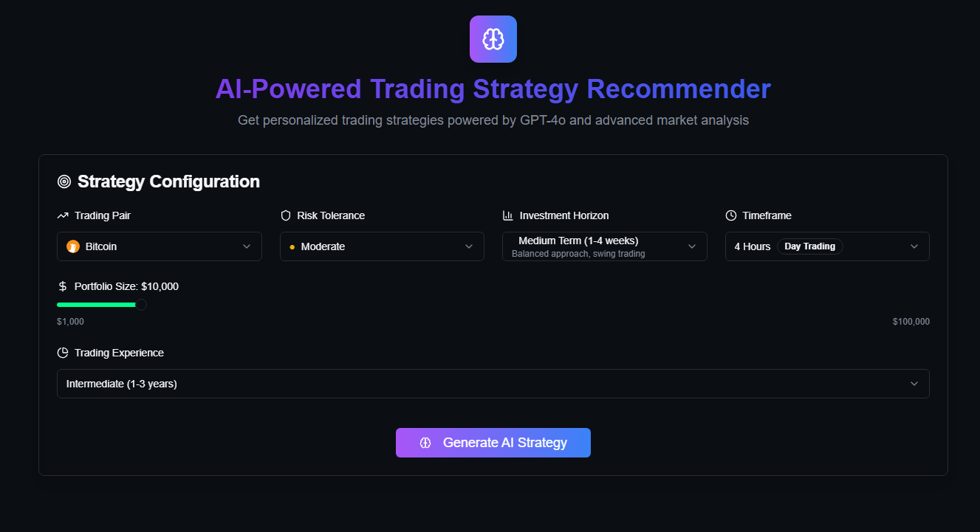Expand the Intermediate trading experience dropdown
Screen dimensions: 980x532
[x=493, y=384]
